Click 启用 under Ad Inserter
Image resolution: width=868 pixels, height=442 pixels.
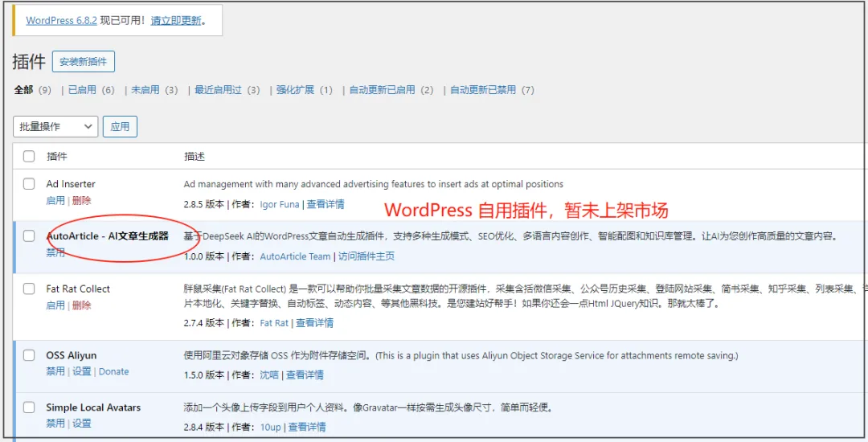click(55, 200)
